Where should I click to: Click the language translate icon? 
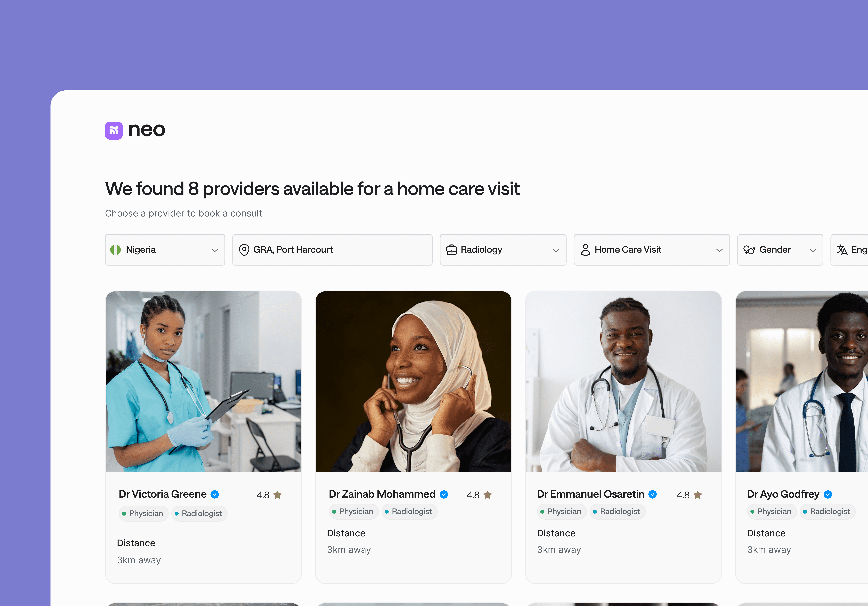pos(842,250)
